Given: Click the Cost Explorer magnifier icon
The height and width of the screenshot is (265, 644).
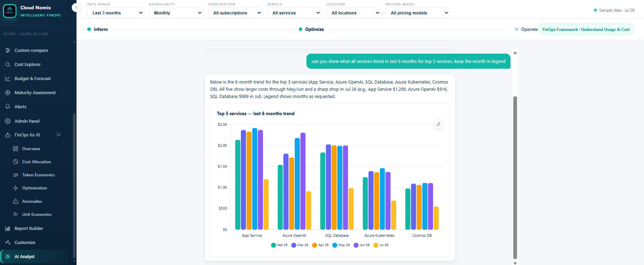Looking at the screenshot, I should pyautogui.click(x=8, y=64).
